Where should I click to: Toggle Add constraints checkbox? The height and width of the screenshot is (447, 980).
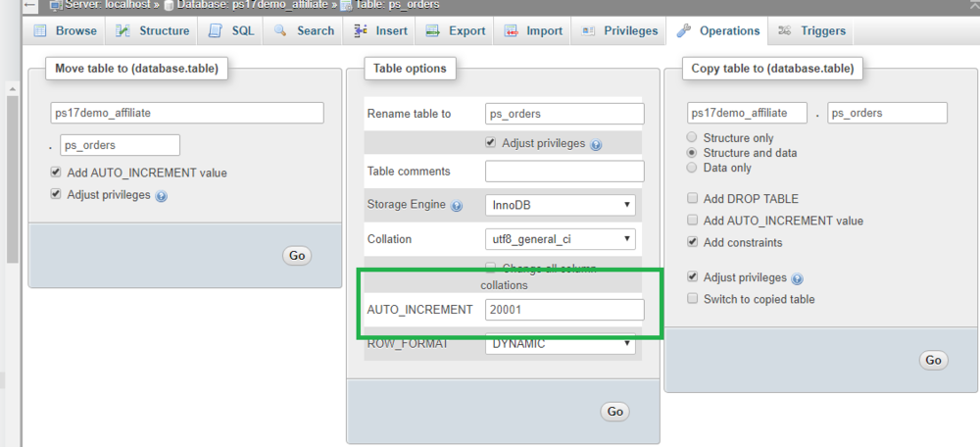click(692, 242)
